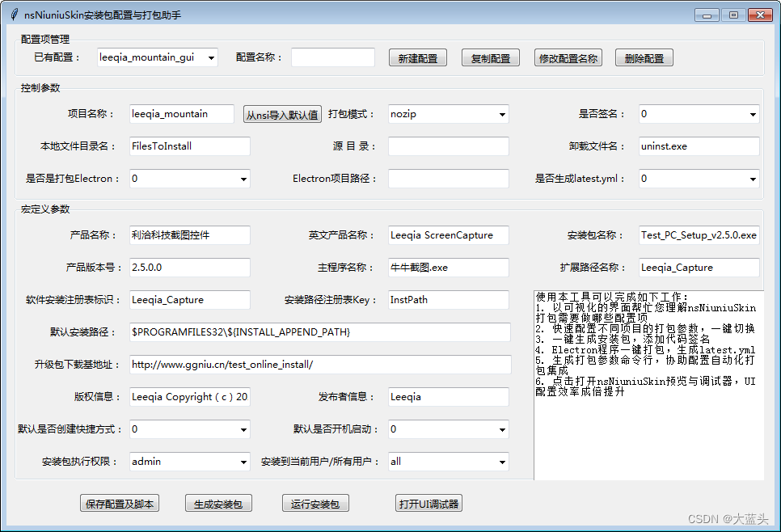Click the 扩展路径名称 field Leeqia_Capture

coord(699,268)
